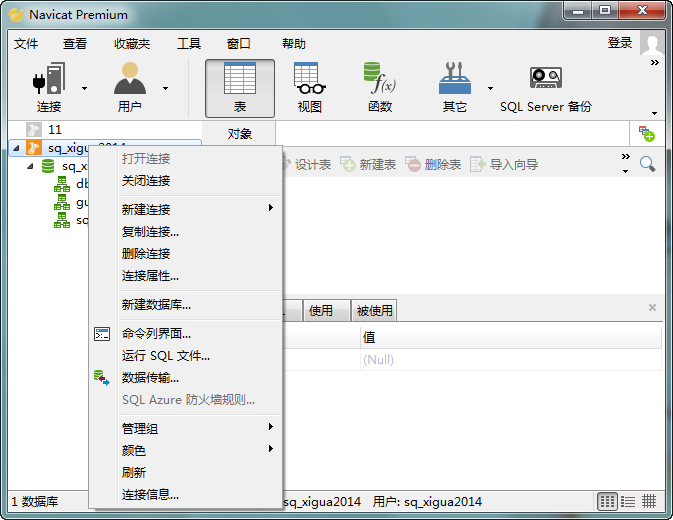Image resolution: width=673 pixels, height=520 pixels.
Task: Select the first schema icon starting with db
Action: pos(62,184)
